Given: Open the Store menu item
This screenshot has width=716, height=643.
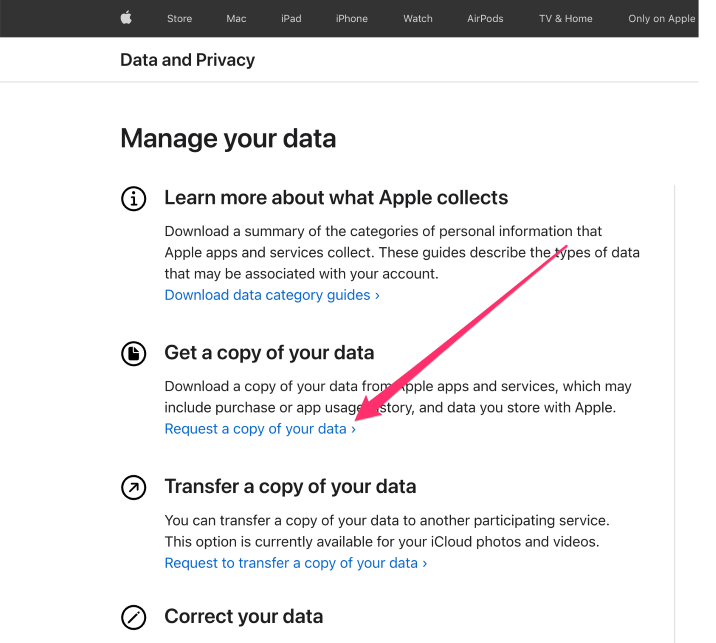Looking at the screenshot, I should pyautogui.click(x=179, y=19).
